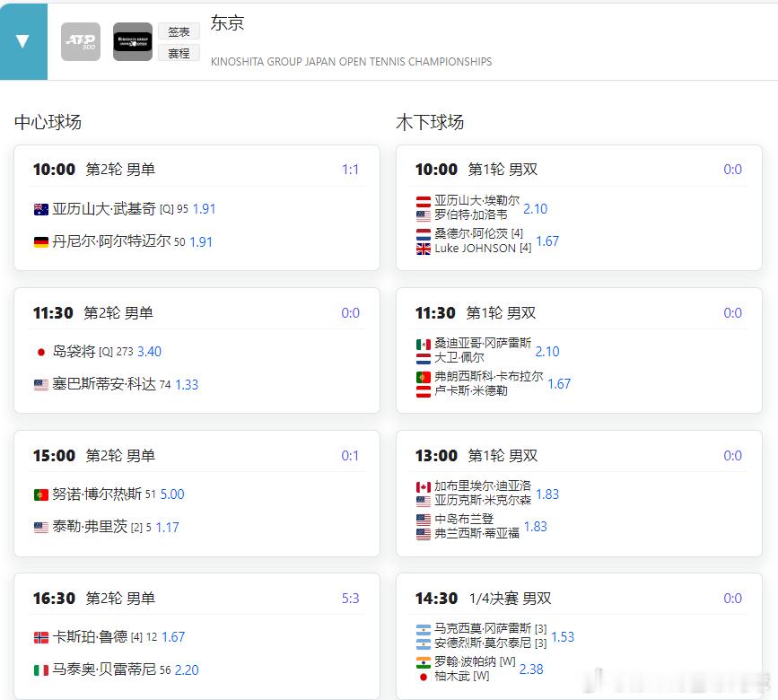Image resolution: width=778 pixels, height=700 pixels.
Task: Click odds 2.20 for 马泰奥·贝雷蒂尼
Action: pos(187,670)
